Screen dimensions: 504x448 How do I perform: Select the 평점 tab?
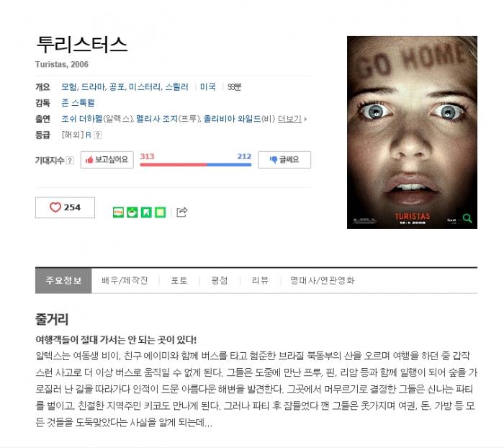tap(220, 280)
